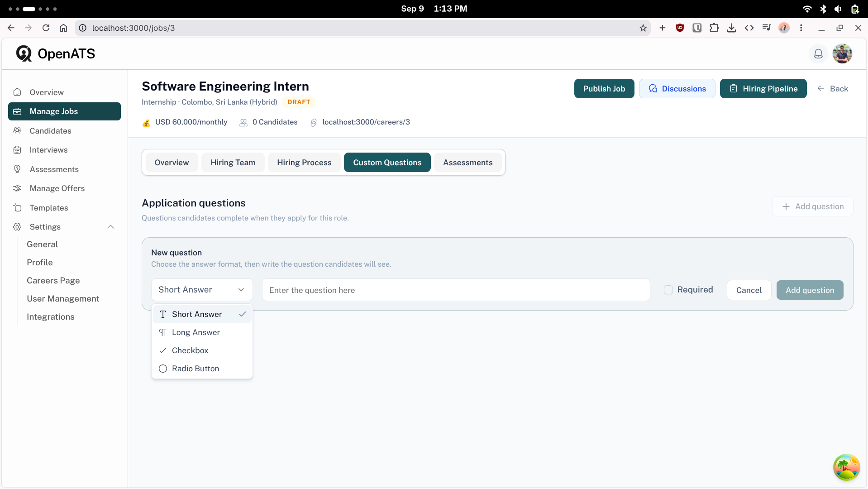868x489 pixels.
Task: Open the user avatar profile menu
Action: coord(842,54)
